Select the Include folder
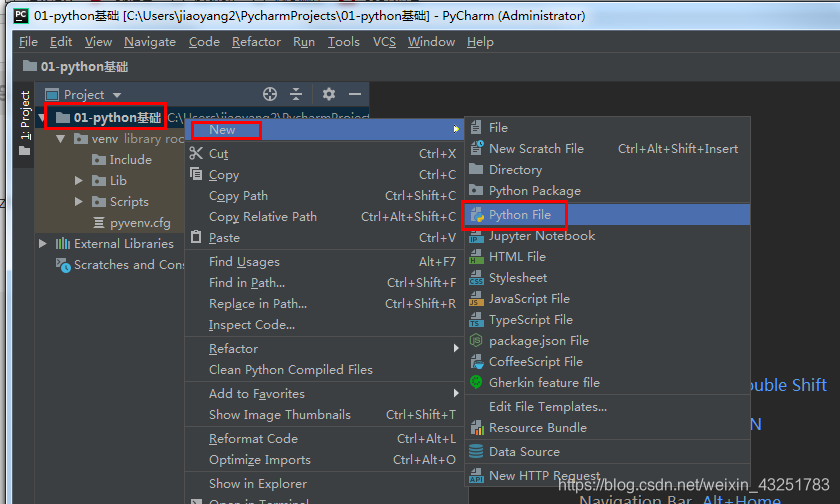 [130, 160]
